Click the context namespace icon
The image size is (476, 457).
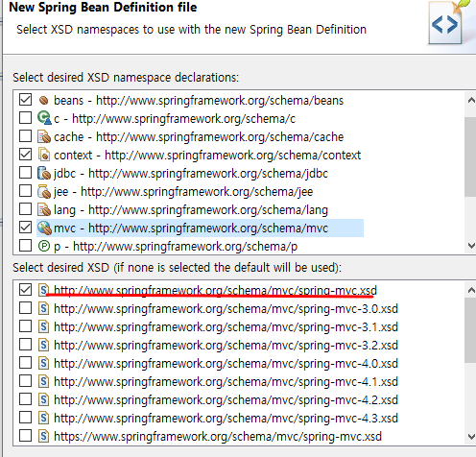pos(44,155)
